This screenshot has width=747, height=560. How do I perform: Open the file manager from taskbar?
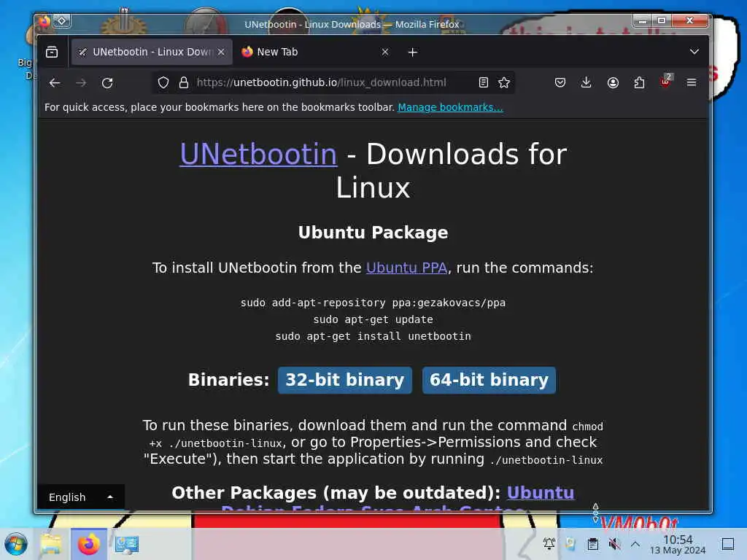tap(51, 544)
